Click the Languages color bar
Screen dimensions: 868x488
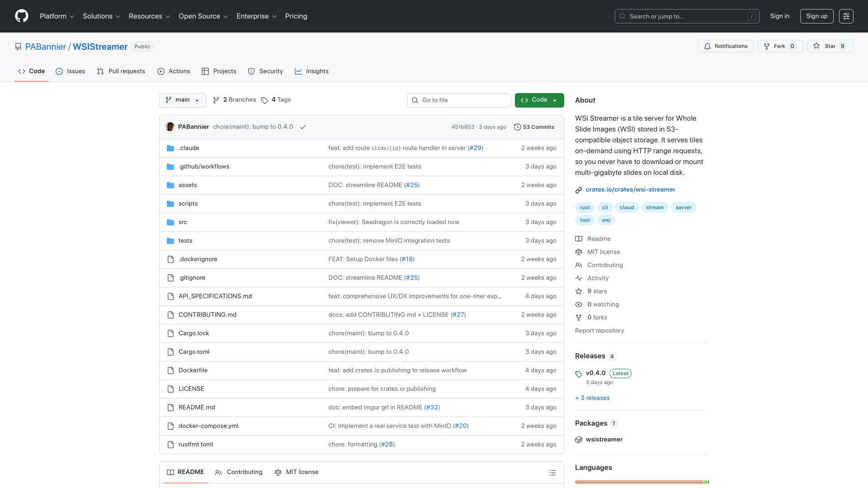(642, 482)
